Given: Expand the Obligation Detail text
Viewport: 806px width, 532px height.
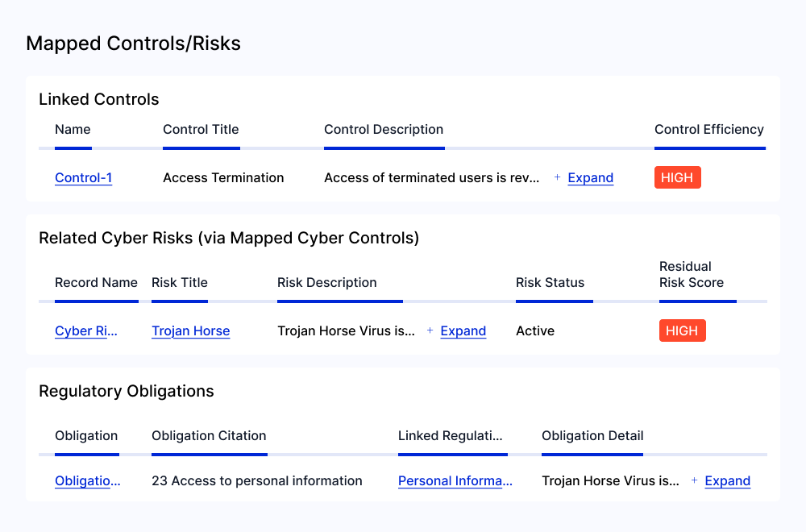Looking at the screenshot, I should point(727,481).
